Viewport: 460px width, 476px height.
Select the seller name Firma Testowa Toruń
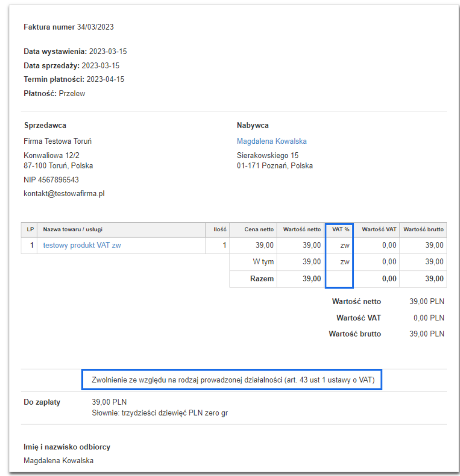(58, 141)
